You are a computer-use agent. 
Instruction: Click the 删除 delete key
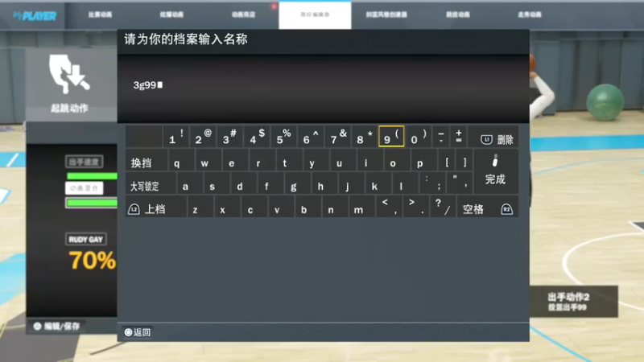(493, 137)
